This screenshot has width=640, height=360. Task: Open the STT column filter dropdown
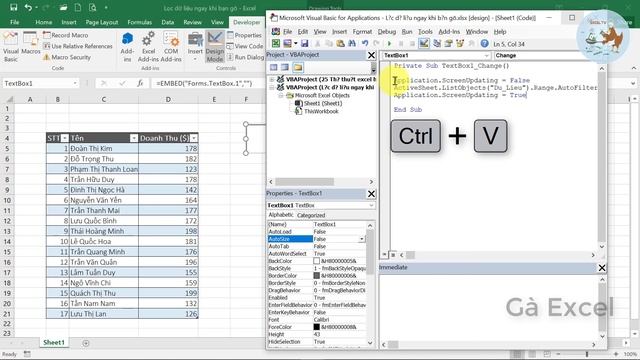click(64, 138)
